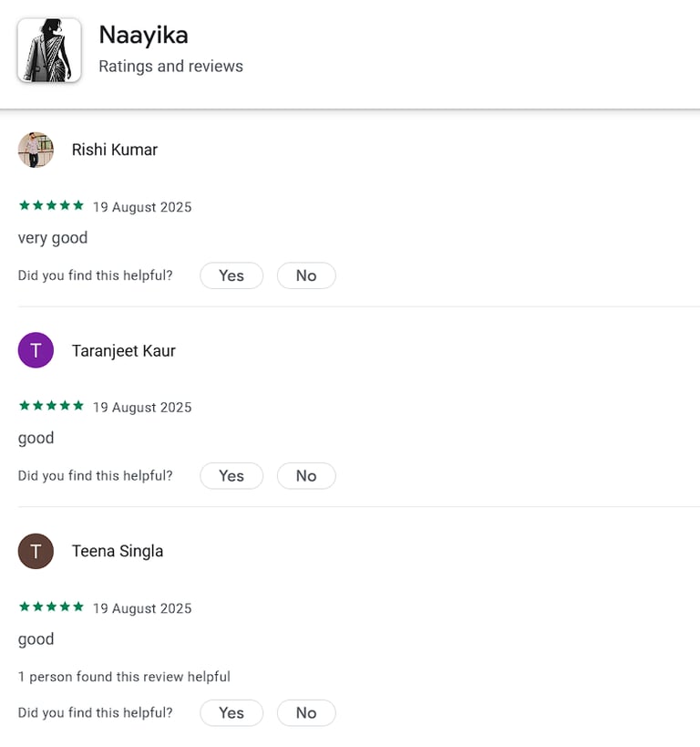Screen dimensions: 700x747
Task: Click the stars on Taranjeet Kaur's review
Action: point(51,407)
